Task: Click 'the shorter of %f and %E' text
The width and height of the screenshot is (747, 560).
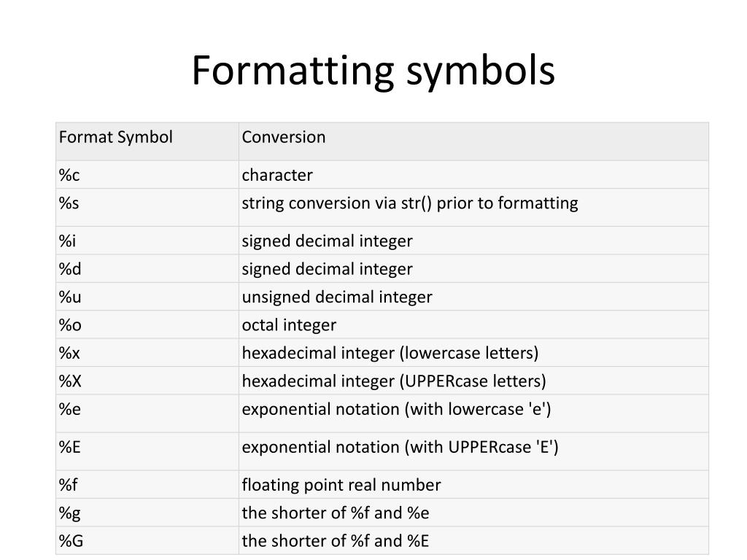Action: [336, 541]
